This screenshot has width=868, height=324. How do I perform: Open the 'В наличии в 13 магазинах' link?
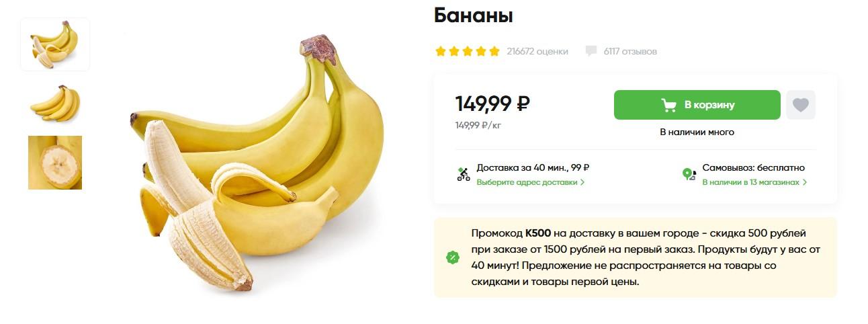[x=751, y=182]
